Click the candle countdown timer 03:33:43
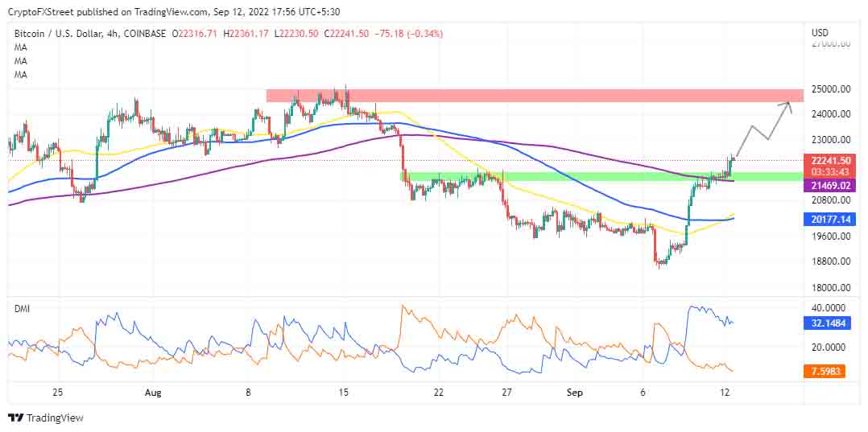The width and height of the screenshot is (868, 432). pos(830,171)
